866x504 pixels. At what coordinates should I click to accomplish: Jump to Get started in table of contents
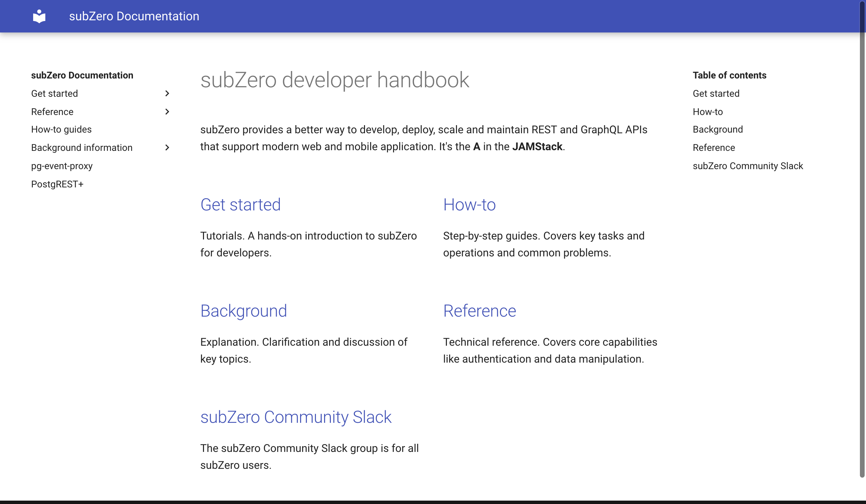click(716, 93)
